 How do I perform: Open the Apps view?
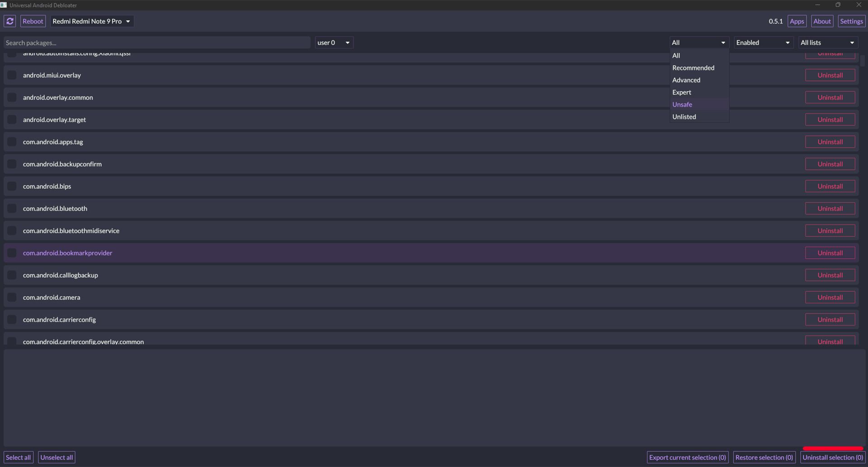tap(797, 21)
